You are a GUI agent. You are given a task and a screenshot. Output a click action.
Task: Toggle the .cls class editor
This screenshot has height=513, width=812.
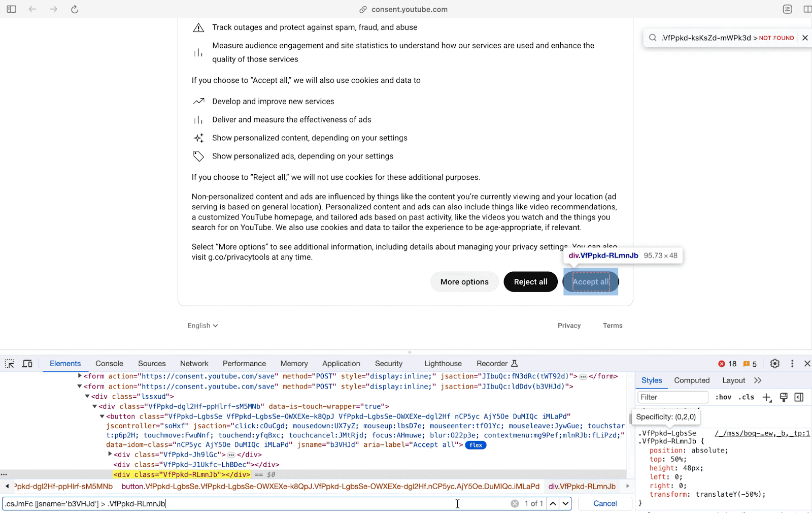tap(746, 397)
